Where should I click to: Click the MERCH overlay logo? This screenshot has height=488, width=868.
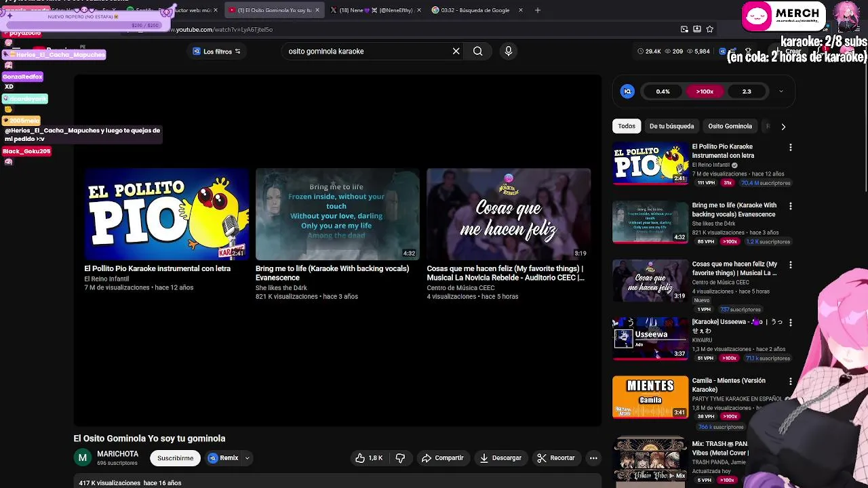tap(783, 16)
